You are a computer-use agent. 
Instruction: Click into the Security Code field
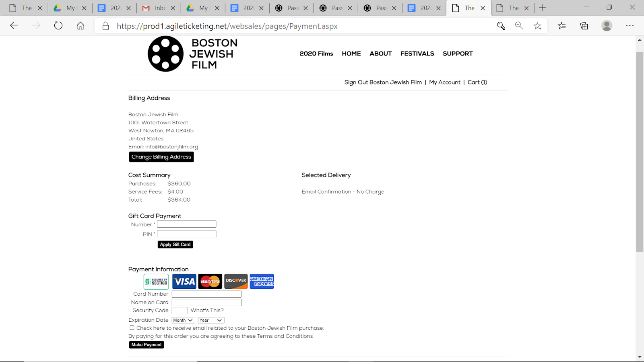click(x=180, y=311)
